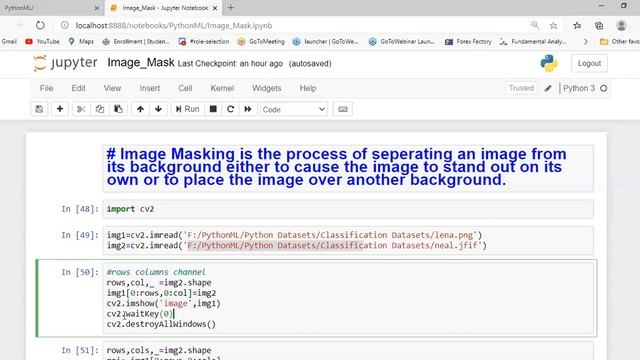Click the Logout button

(589, 63)
